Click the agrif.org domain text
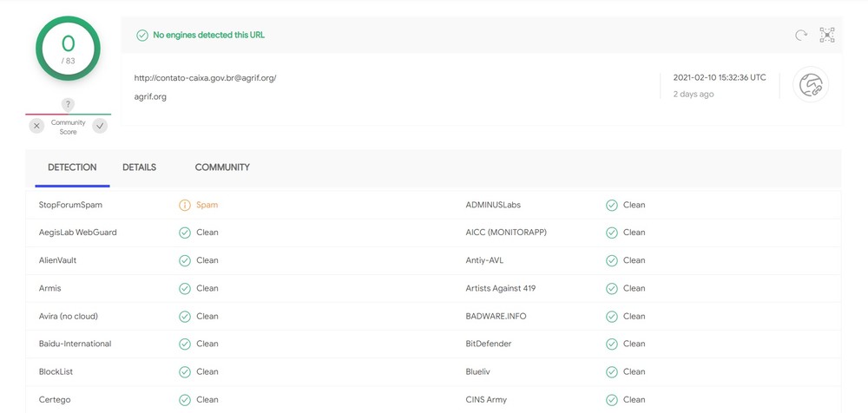The image size is (868, 413). (x=150, y=97)
